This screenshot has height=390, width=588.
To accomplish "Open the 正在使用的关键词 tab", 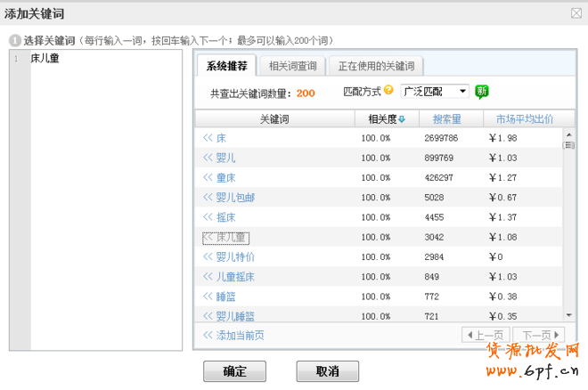I will pos(374,66).
